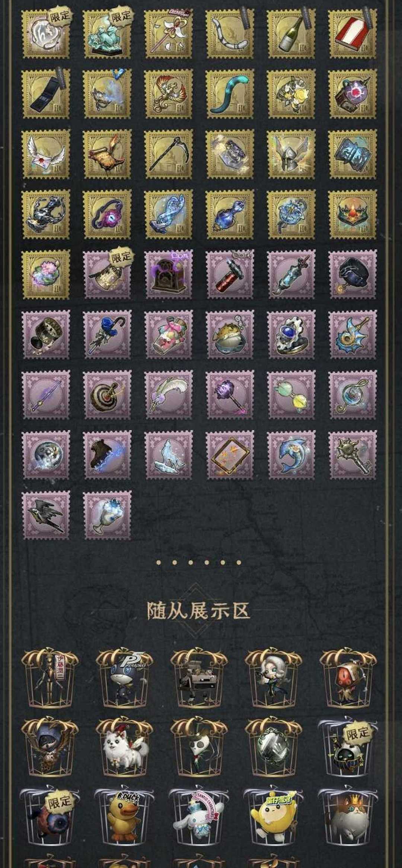Click the dartboard target stamp
The height and width of the screenshot is (868, 402).
click(x=107, y=395)
